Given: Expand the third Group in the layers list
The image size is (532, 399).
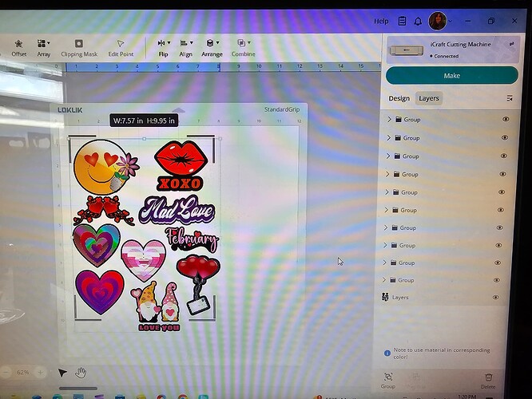Looking at the screenshot, I should coord(388,156).
